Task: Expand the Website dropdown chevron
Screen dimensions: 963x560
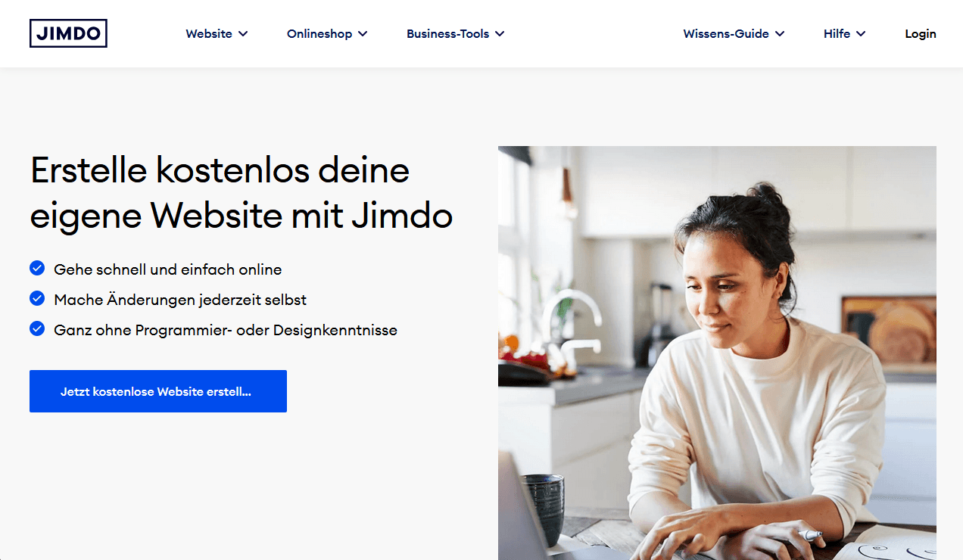Action: click(x=243, y=34)
